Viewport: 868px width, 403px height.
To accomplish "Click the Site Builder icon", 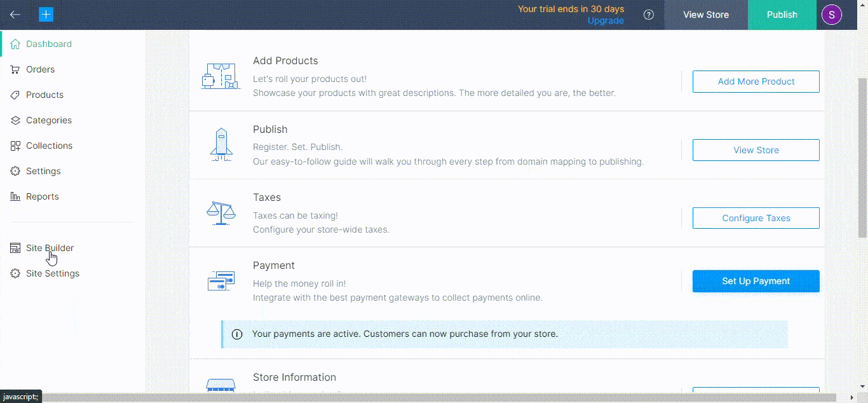I will pyautogui.click(x=15, y=248).
